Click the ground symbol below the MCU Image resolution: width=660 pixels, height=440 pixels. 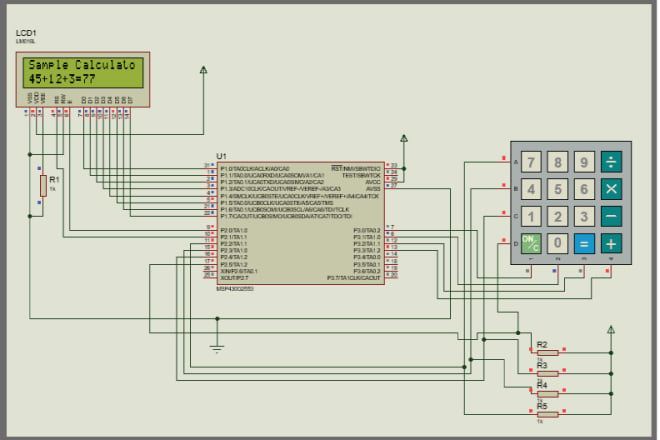click(217, 349)
